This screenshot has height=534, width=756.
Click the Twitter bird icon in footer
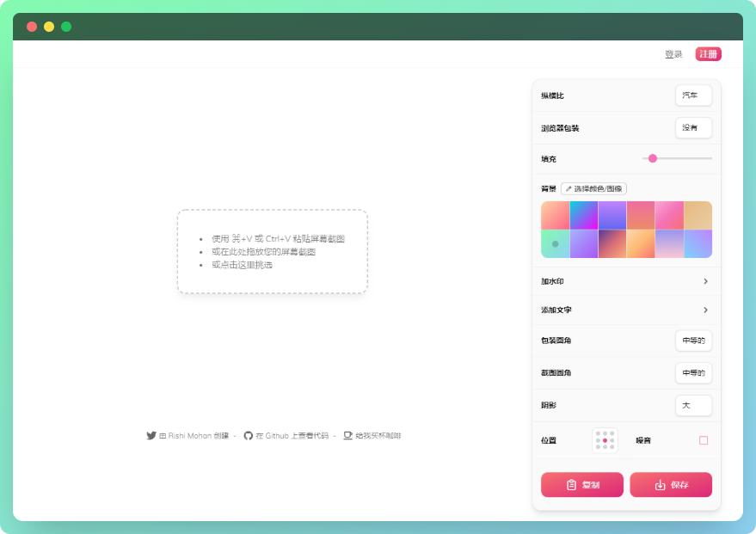click(x=151, y=436)
